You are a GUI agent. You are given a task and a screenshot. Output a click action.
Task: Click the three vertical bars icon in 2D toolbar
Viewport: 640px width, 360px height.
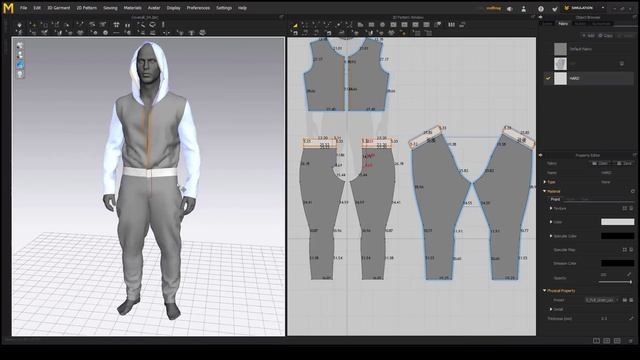point(451,25)
